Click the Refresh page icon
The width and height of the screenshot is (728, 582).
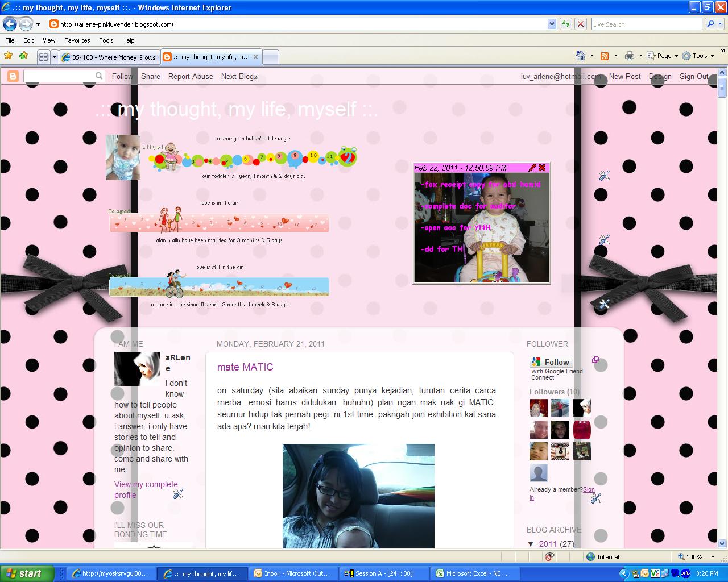[566, 24]
